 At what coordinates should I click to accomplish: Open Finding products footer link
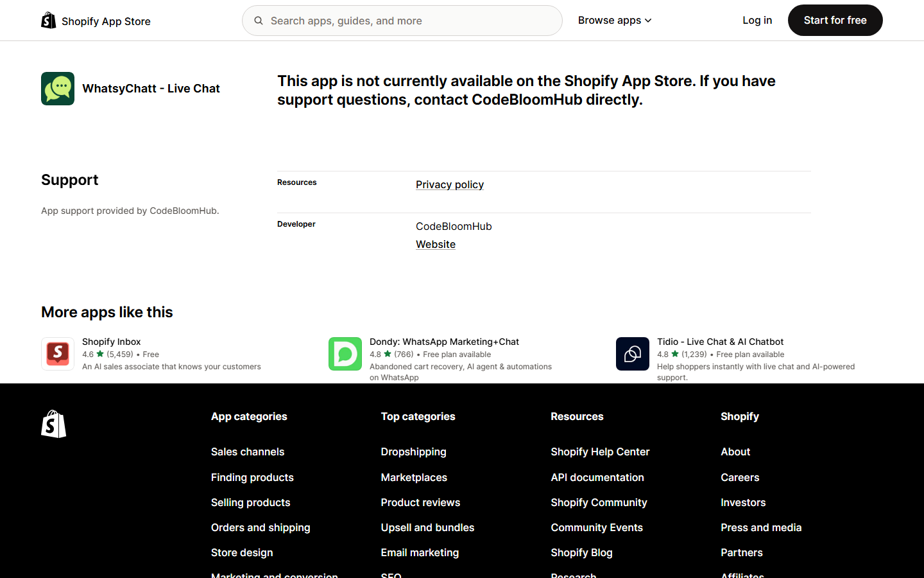pyautogui.click(x=252, y=477)
